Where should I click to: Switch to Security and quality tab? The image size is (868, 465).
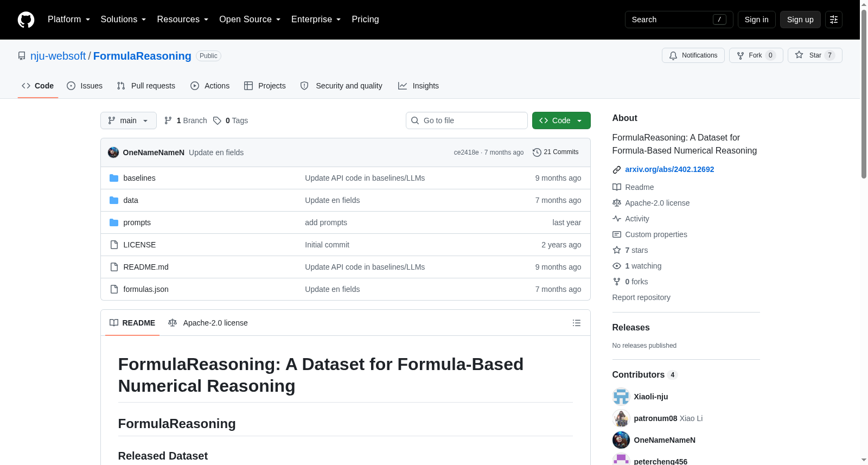point(341,86)
